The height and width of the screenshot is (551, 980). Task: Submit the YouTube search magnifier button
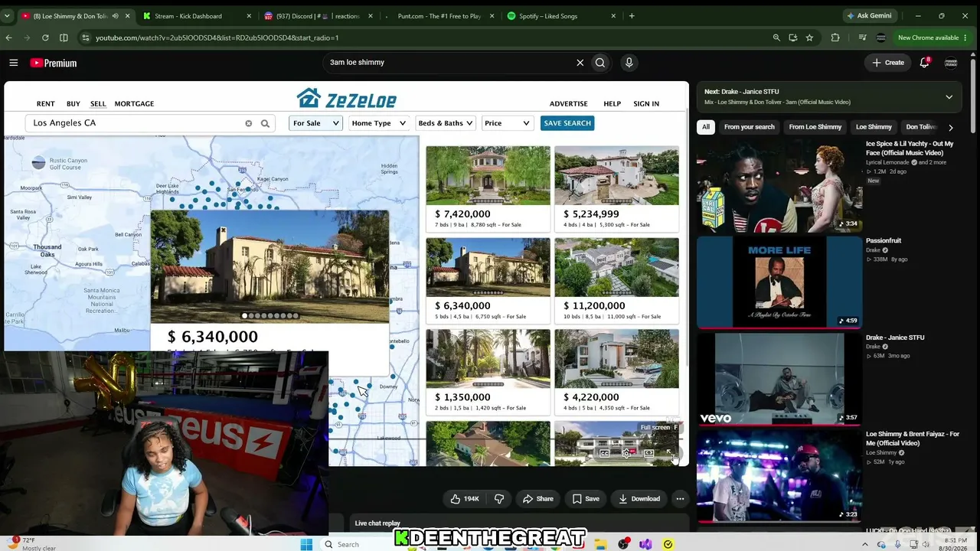click(x=600, y=63)
